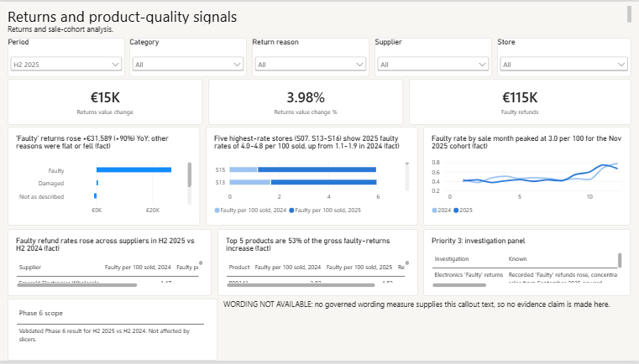Sort by the Supplier column header
This screenshot has width=639, height=364.
29,268
